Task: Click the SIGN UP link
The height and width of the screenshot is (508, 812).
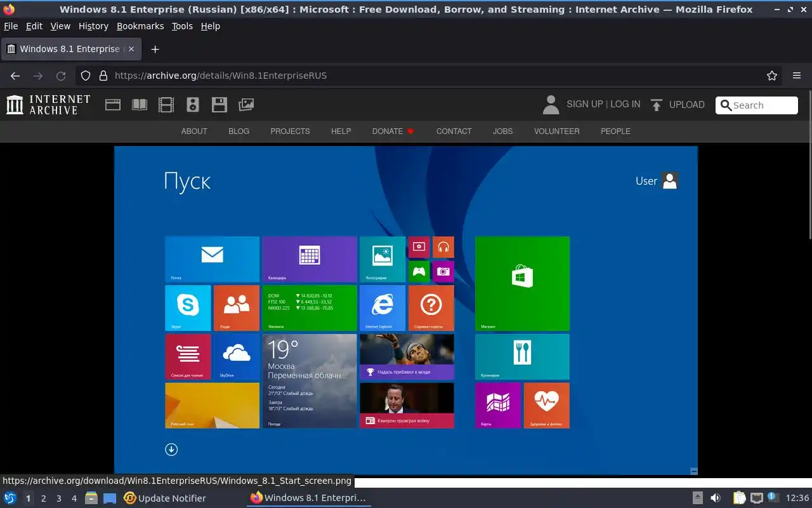Action: (x=585, y=104)
